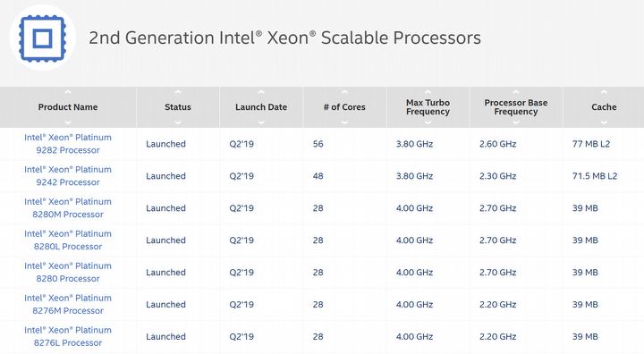Open Intel Xeon Platinum 8276M Processor link
Screen dimensions: 644x354
68,304
